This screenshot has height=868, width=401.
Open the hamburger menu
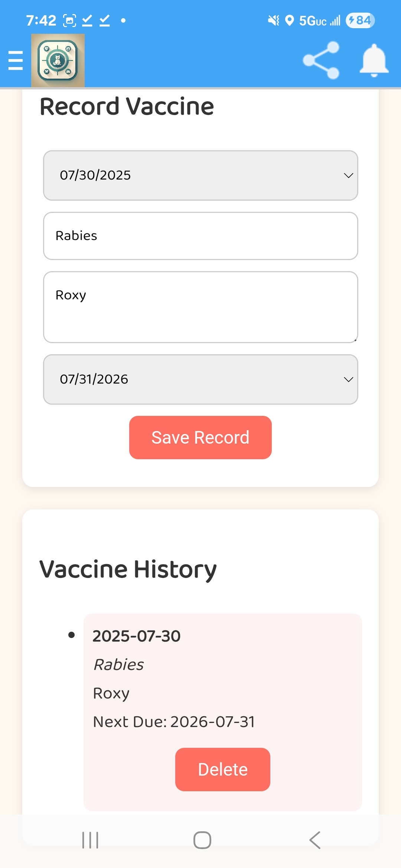click(16, 60)
